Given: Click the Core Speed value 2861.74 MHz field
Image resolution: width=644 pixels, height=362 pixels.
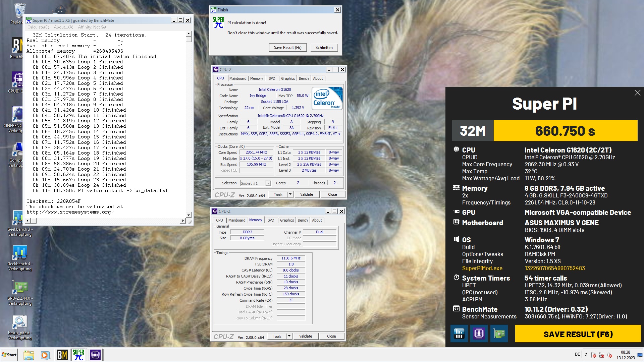Looking at the screenshot, I should click(256, 152).
